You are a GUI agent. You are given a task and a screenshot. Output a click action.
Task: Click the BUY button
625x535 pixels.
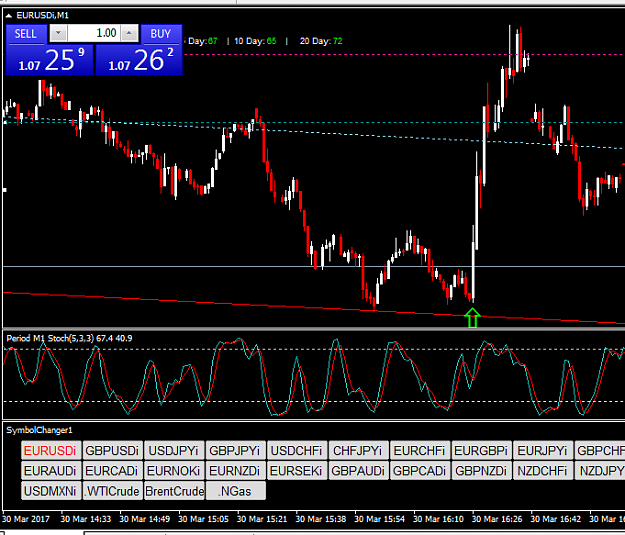(x=161, y=34)
